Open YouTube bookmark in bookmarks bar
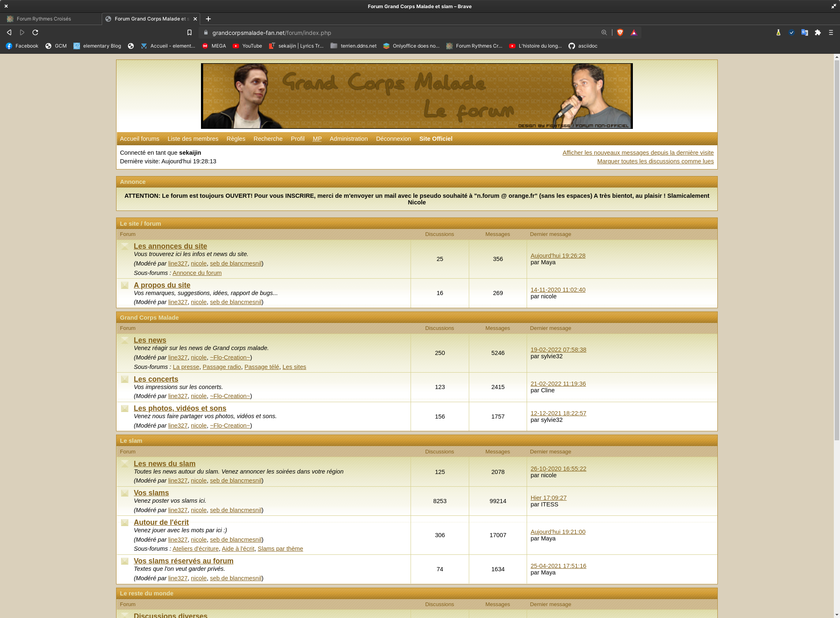The width and height of the screenshot is (840, 618). pos(247,46)
